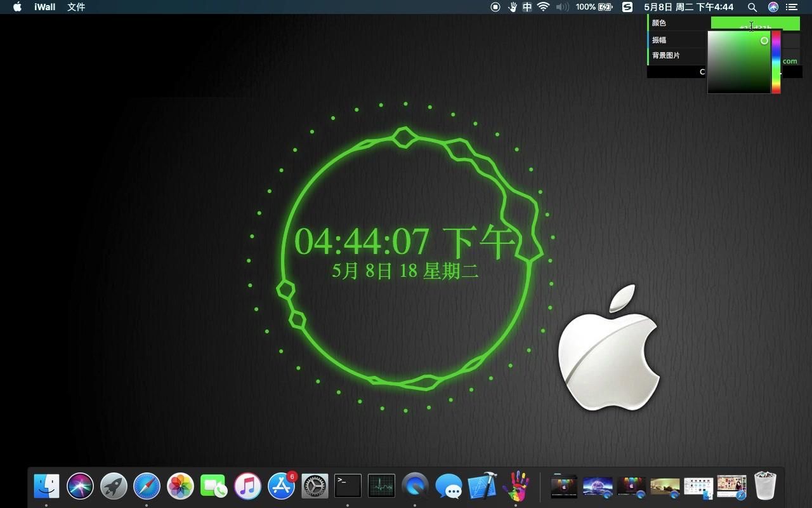Viewport: 812px width, 508px height.
Task: Click the Sogou input S icon in menu bar
Action: pyautogui.click(x=627, y=7)
